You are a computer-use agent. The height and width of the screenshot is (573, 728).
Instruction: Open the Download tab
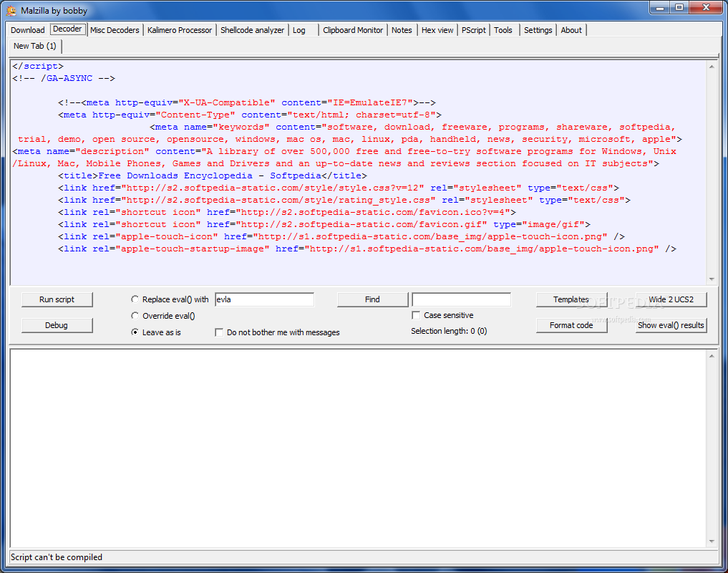pos(27,30)
